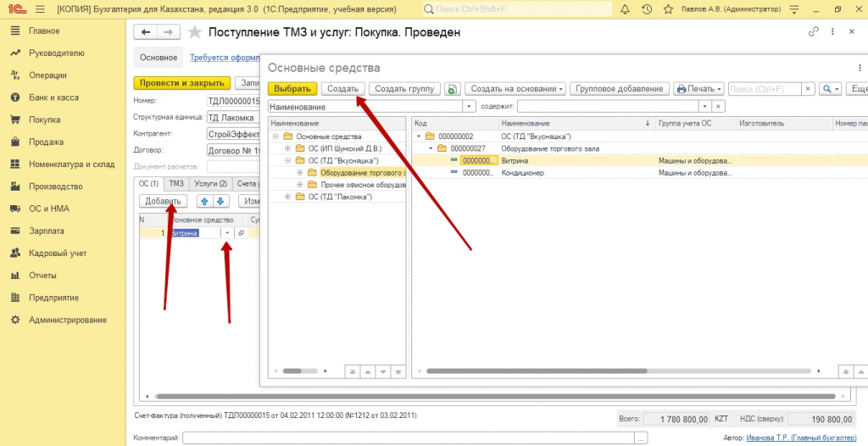Select the Кондиционер row
The width and height of the screenshot is (868, 446).
pos(639,173)
